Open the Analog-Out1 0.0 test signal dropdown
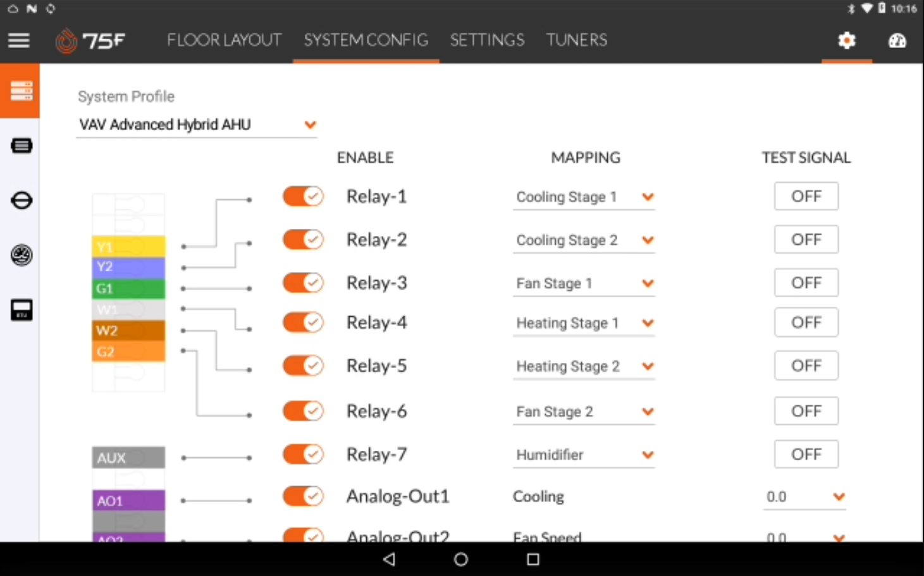 click(x=804, y=497)
